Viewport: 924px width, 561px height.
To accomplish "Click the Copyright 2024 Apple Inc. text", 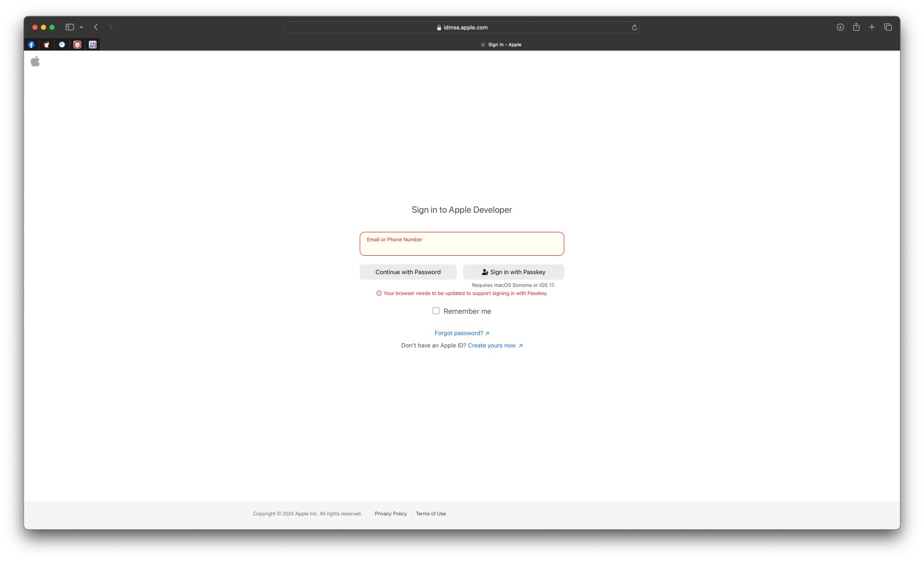I will tap(307, 513).
